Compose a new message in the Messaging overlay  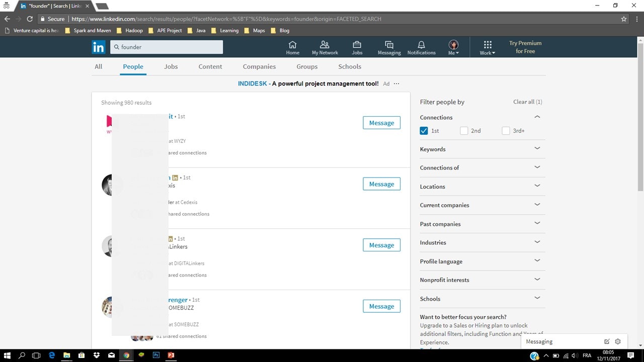tap(607, 341)
